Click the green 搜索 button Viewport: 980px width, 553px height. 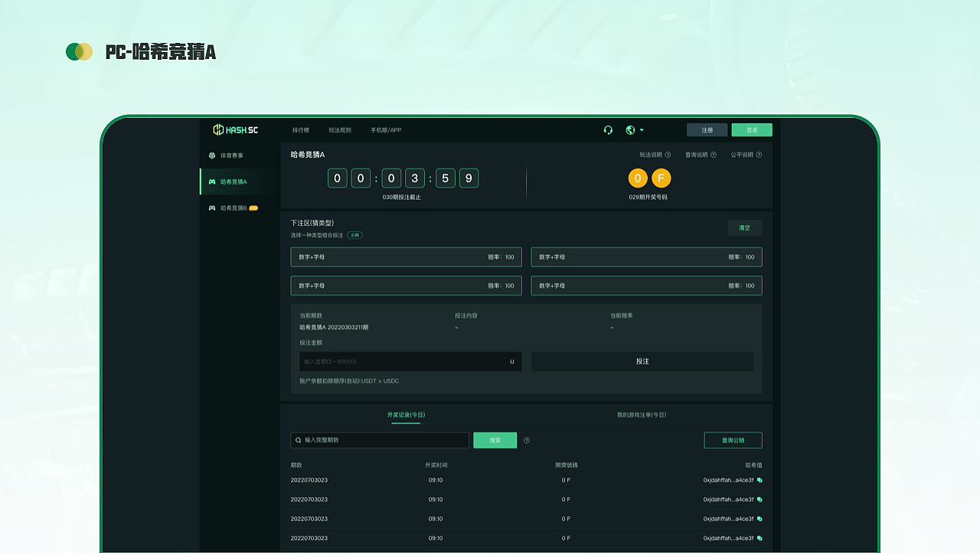(495, 440)
